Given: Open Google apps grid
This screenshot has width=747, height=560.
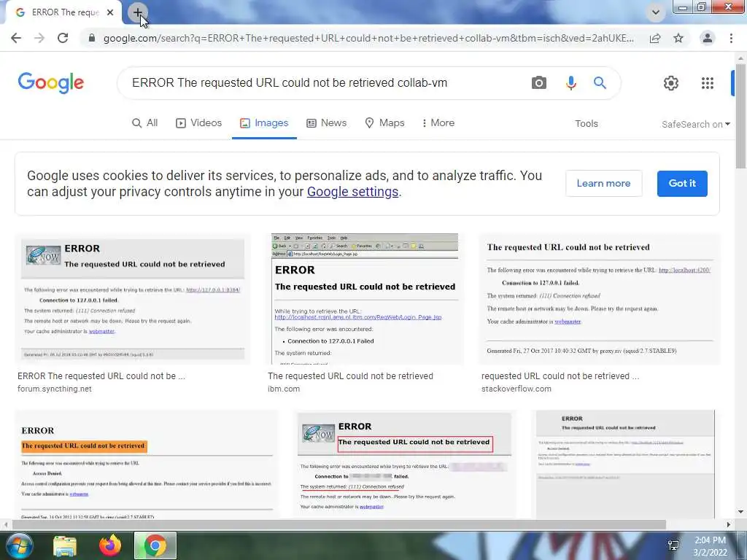Looking at the screenshot, I should [x=708, y=83].
